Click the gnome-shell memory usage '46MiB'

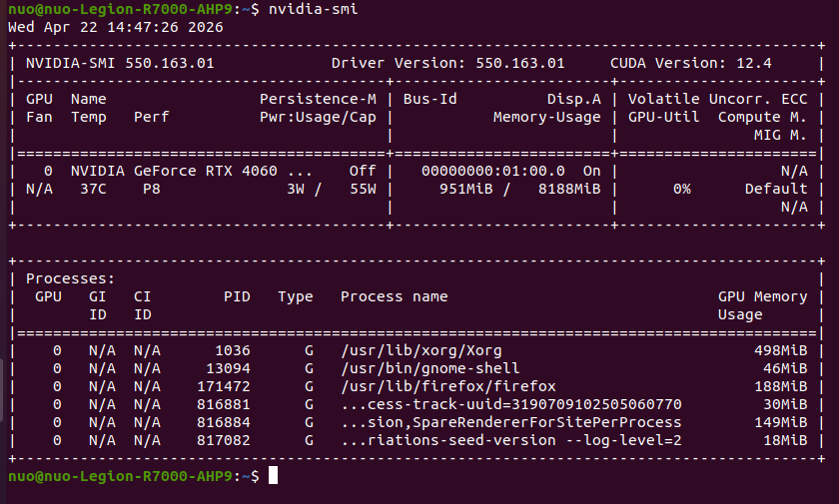(x=785, y=368)
